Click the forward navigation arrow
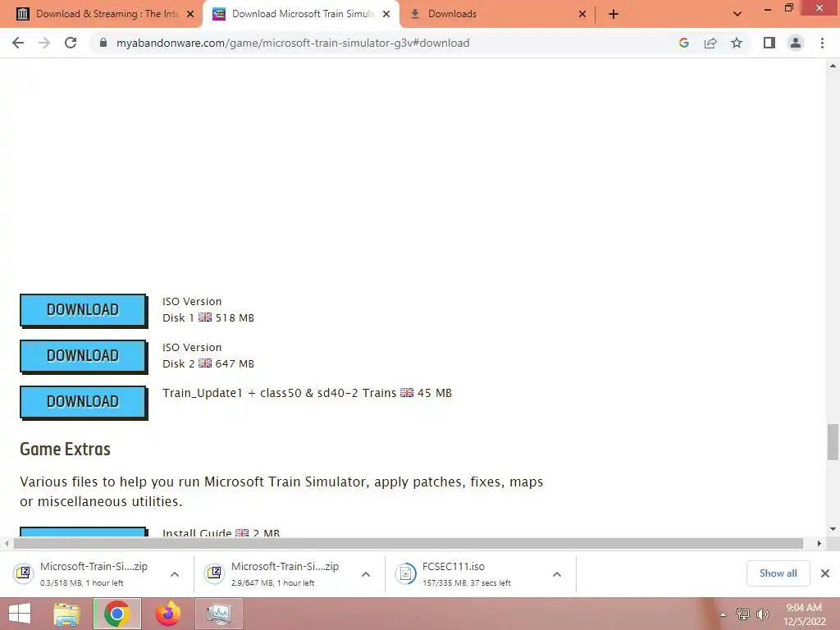 click(44, 43)
